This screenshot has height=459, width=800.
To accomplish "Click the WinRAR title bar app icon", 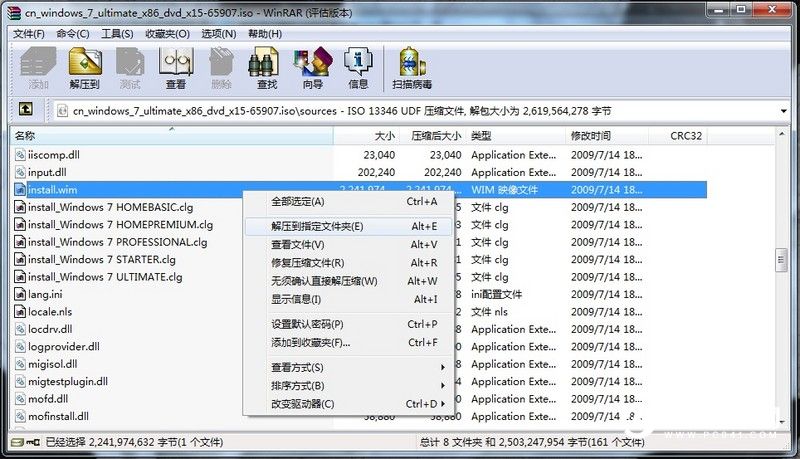I will [15, 12].
